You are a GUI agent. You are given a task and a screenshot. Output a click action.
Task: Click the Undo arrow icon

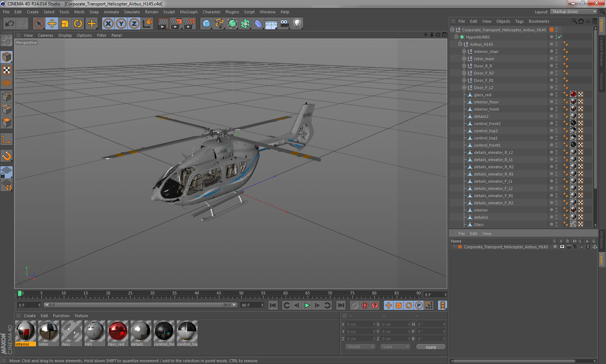click(9, 24)
